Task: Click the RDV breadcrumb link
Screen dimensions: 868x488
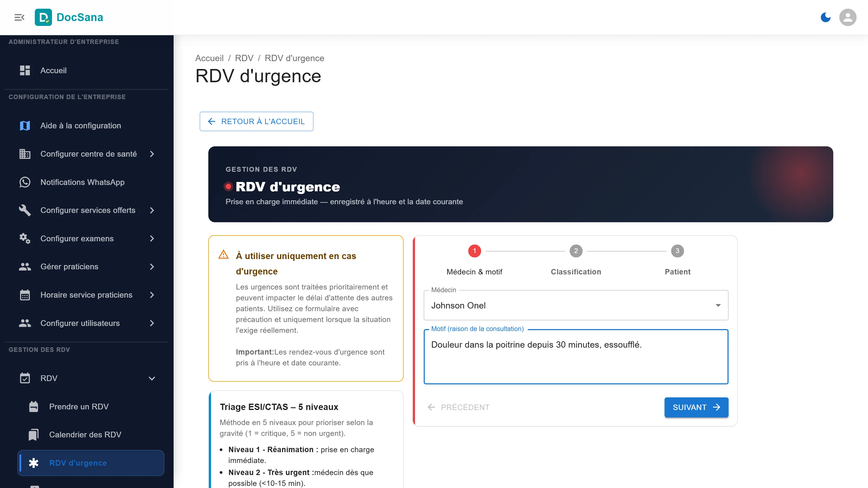Action: pyautogui.click(x=244, y=58)
